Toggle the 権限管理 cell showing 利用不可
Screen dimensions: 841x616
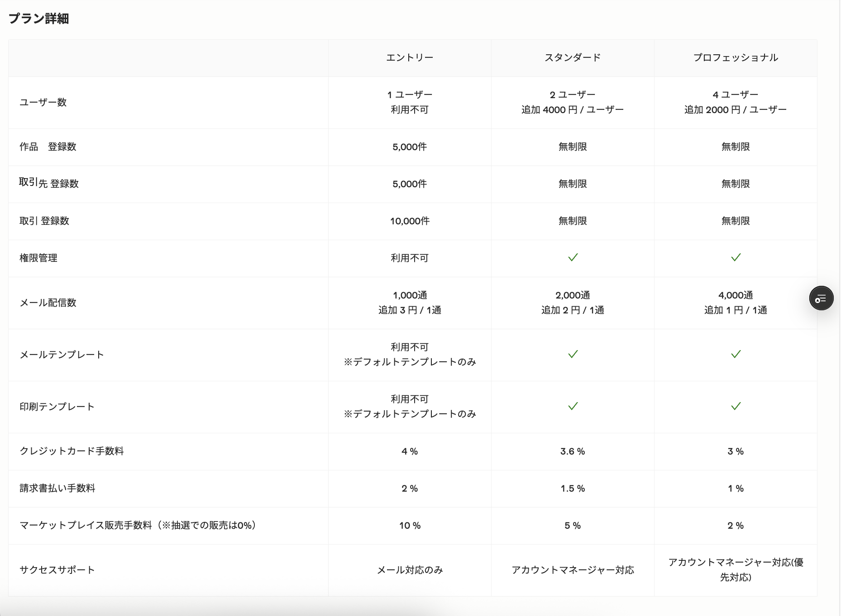[410, 258]
